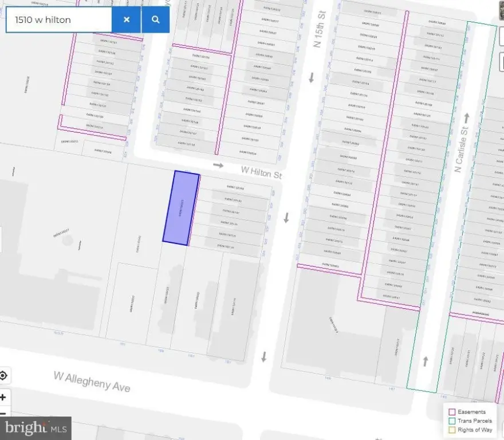Click the Easements pink legend swatch
The width and height of the screenshot is (504, 440).
point(452,412)
